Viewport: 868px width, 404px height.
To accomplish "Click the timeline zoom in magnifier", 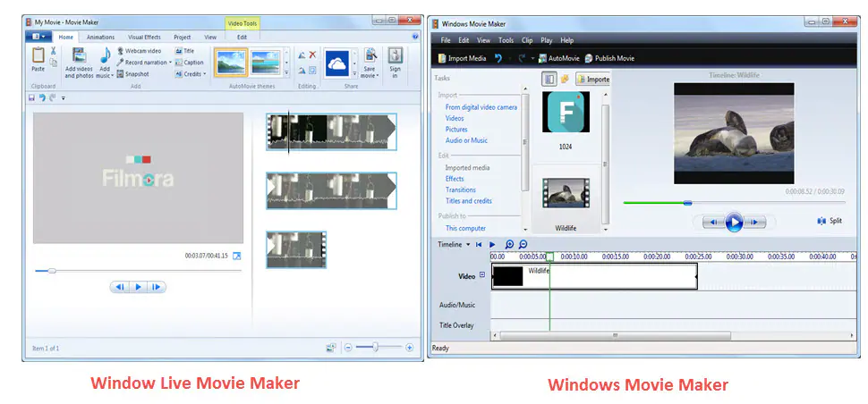I will coord(509,244).
